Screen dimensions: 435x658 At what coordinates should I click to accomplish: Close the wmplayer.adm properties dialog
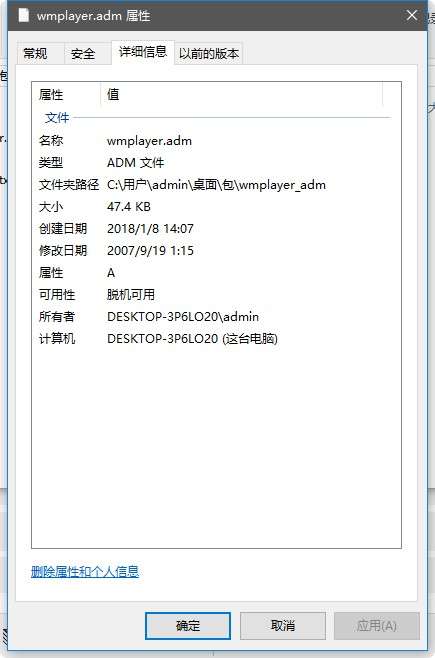412,16
